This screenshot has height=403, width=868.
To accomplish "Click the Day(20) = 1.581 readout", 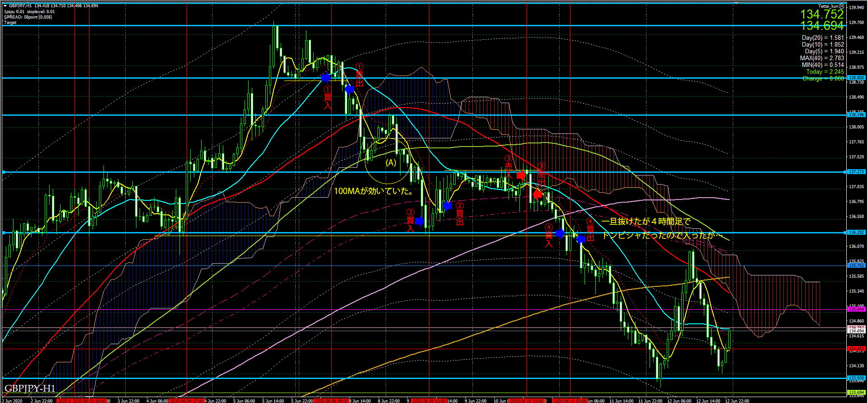I will pos(823,38).
